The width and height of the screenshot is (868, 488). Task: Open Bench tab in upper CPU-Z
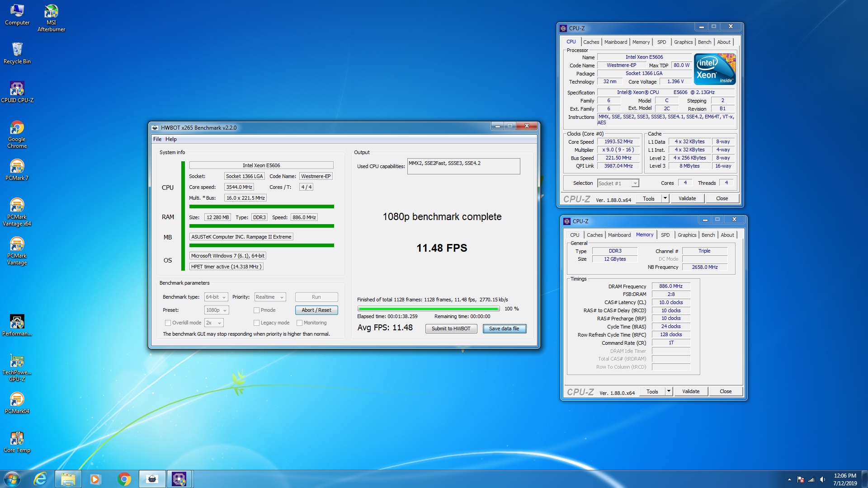704,42
